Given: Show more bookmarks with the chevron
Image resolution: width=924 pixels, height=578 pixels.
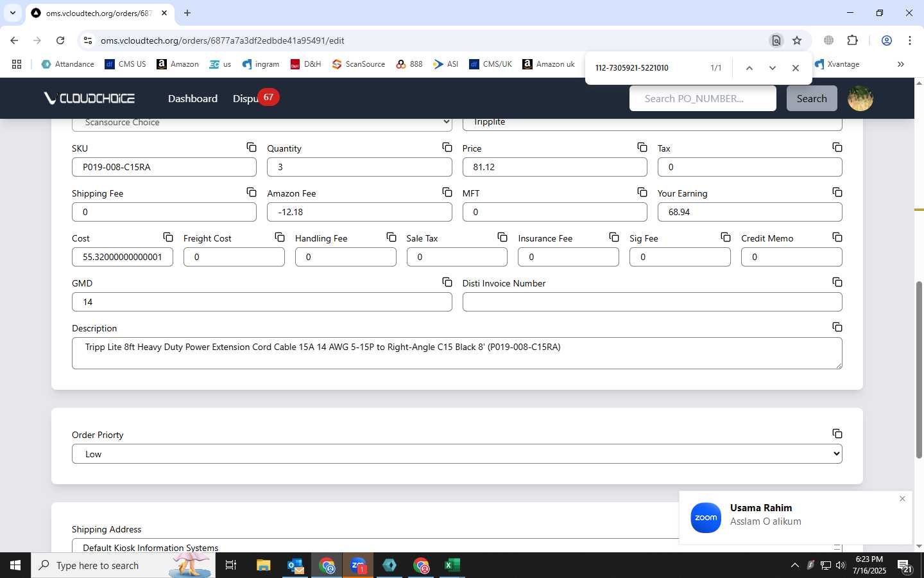Looking at the screenshot, I should tap(900, 64).
